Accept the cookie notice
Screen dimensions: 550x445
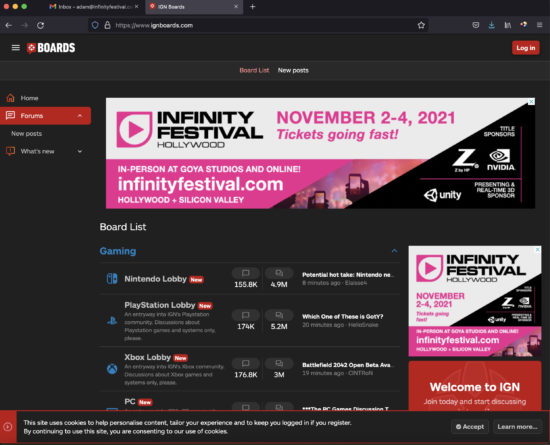tap(470, 427)
